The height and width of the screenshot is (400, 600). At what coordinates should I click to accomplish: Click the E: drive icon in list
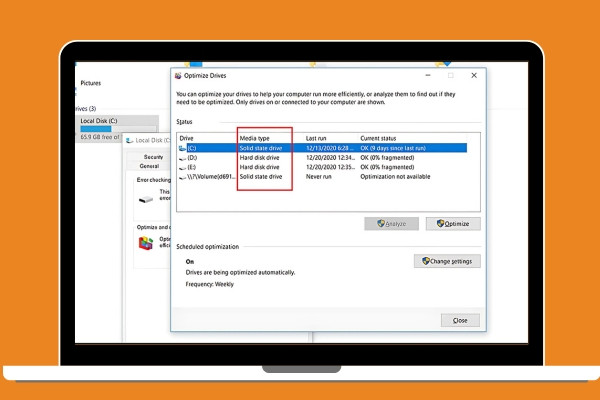pos(183,168)
